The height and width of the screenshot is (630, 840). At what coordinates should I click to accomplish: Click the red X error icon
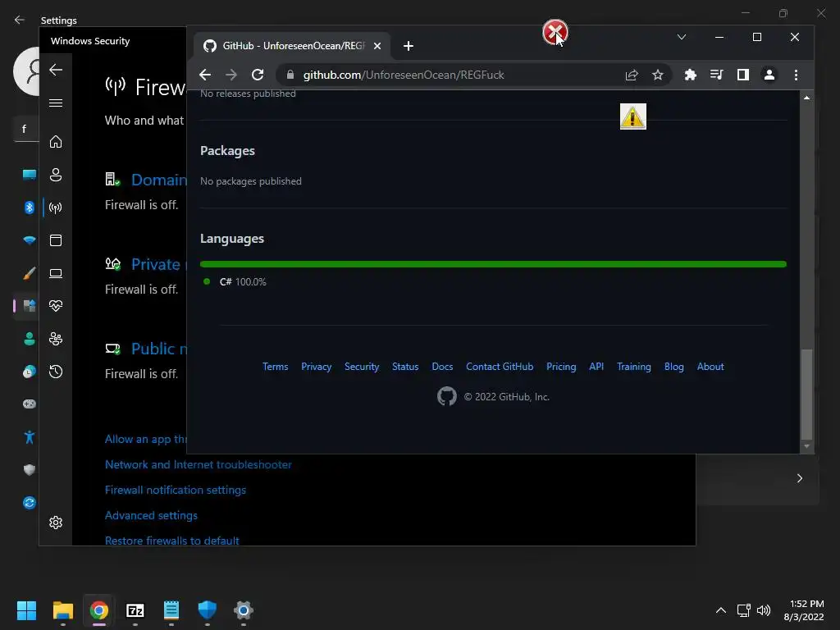click(555, 32)
